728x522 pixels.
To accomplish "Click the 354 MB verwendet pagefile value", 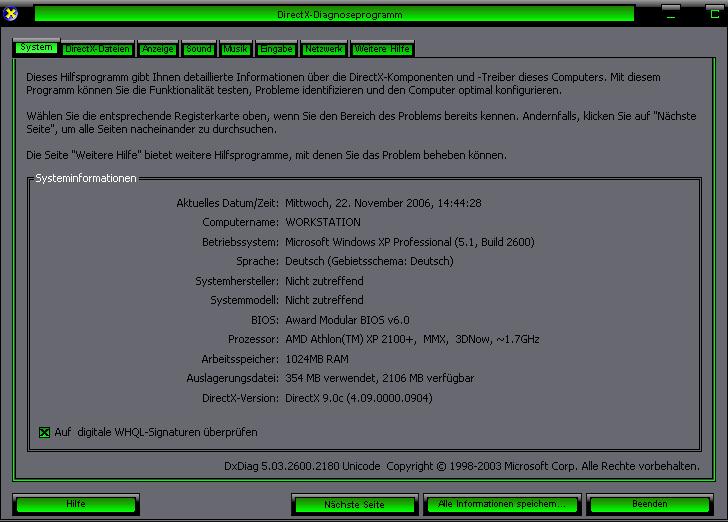I will pyautogui.click(x=380, y=378).
